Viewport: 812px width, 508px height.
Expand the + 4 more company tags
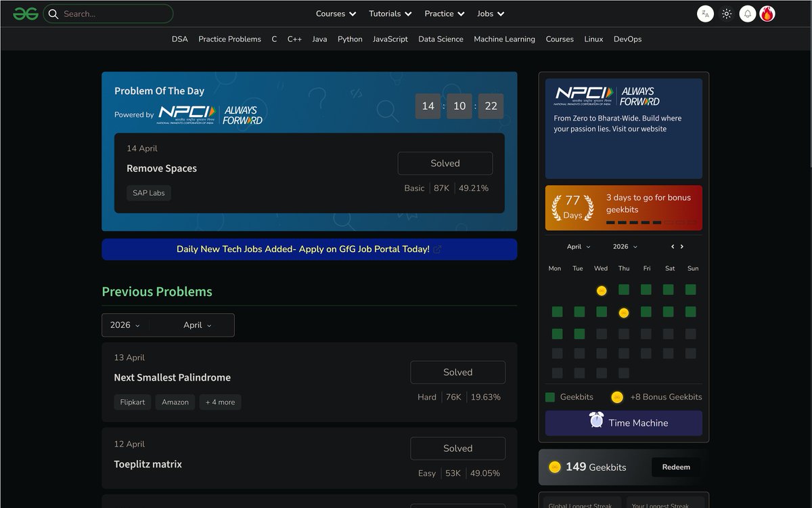220,402
